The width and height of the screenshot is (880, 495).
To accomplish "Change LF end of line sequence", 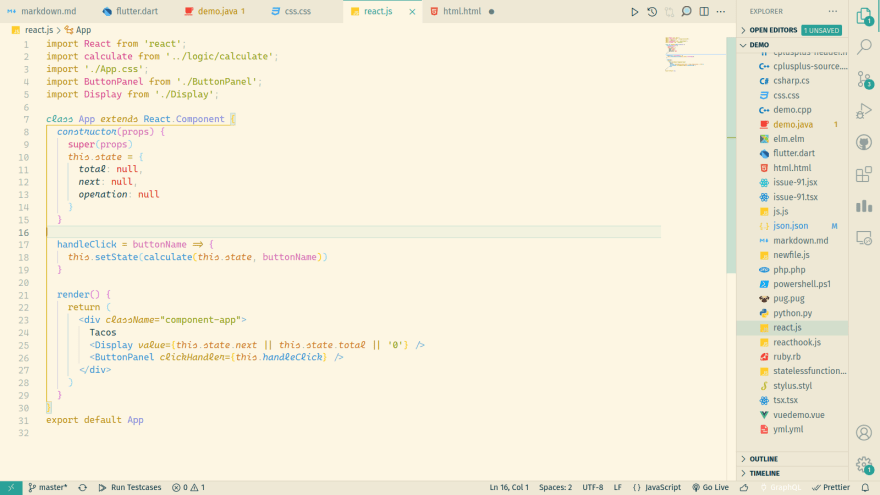I will 617,487.
